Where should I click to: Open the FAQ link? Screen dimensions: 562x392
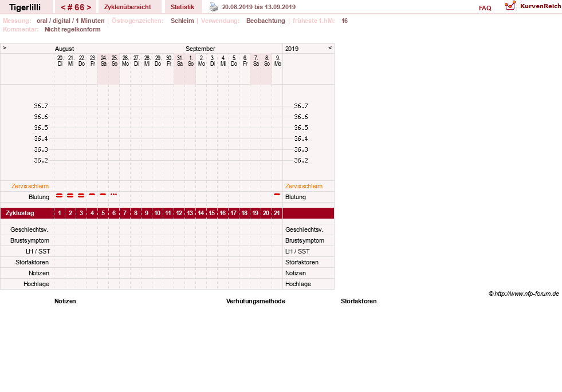pos(485,8)
